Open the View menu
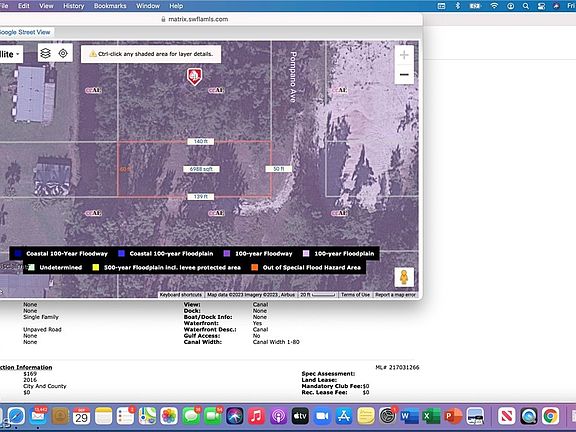 point(46,6)
